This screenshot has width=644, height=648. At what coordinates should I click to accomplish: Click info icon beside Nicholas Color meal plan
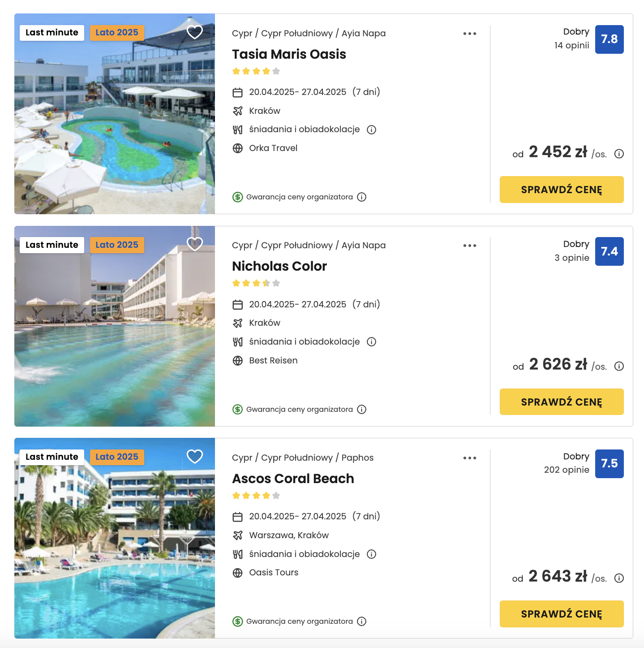point(371,341)
